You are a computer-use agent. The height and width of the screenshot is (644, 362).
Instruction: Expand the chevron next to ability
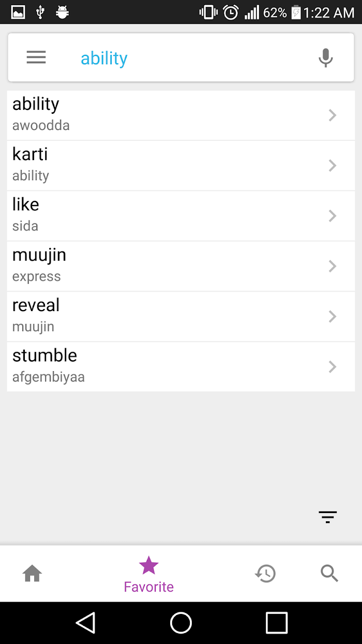(333, 115)
